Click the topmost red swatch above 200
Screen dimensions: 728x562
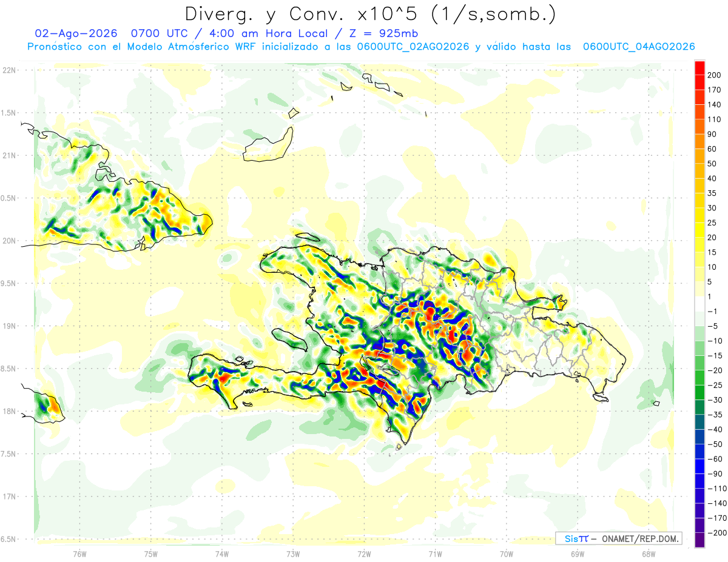(x=699, y=68)
